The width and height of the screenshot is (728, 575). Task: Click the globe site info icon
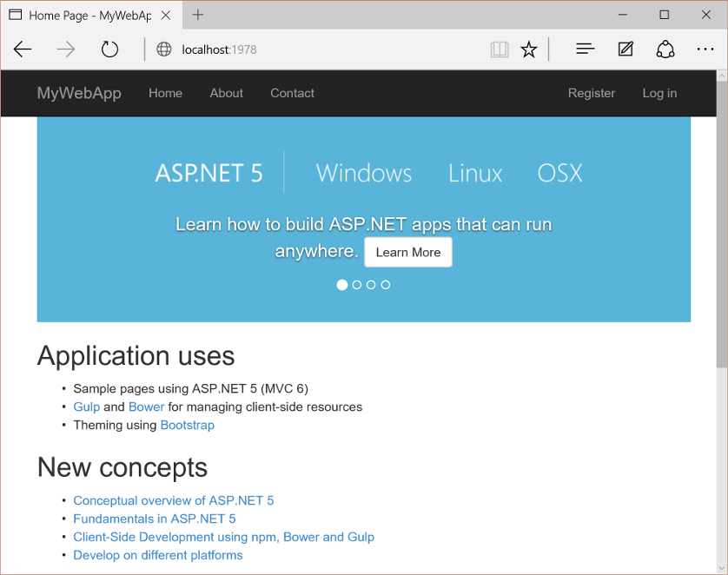click(163, 50)
